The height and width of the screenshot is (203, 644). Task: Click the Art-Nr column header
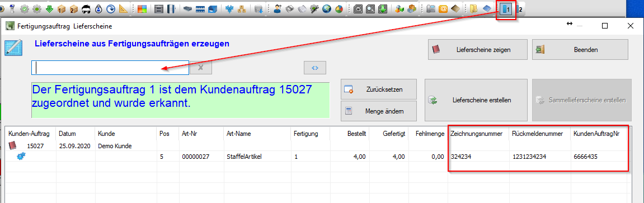190,134
